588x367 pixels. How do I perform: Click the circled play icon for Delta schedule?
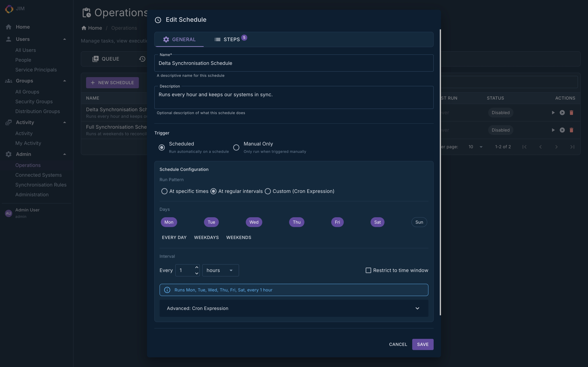click(x=562, y=113)
